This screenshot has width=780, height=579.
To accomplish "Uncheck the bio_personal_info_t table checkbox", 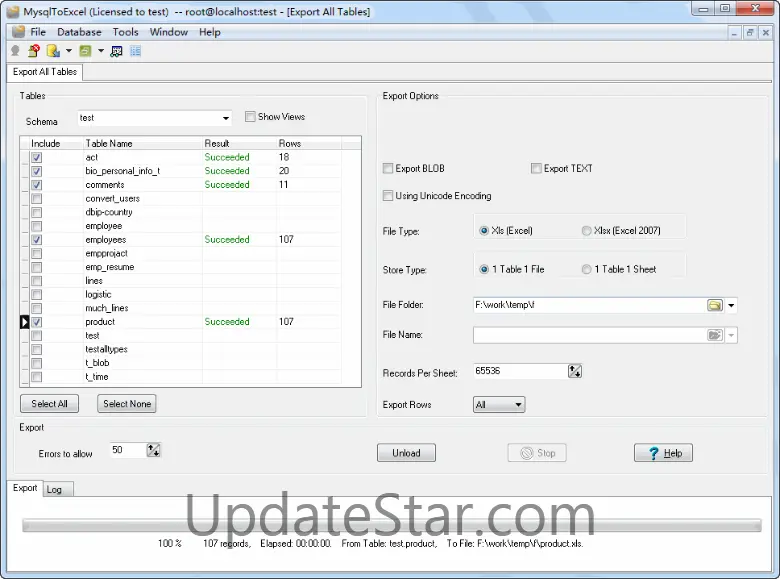I will tap(37, 171).
